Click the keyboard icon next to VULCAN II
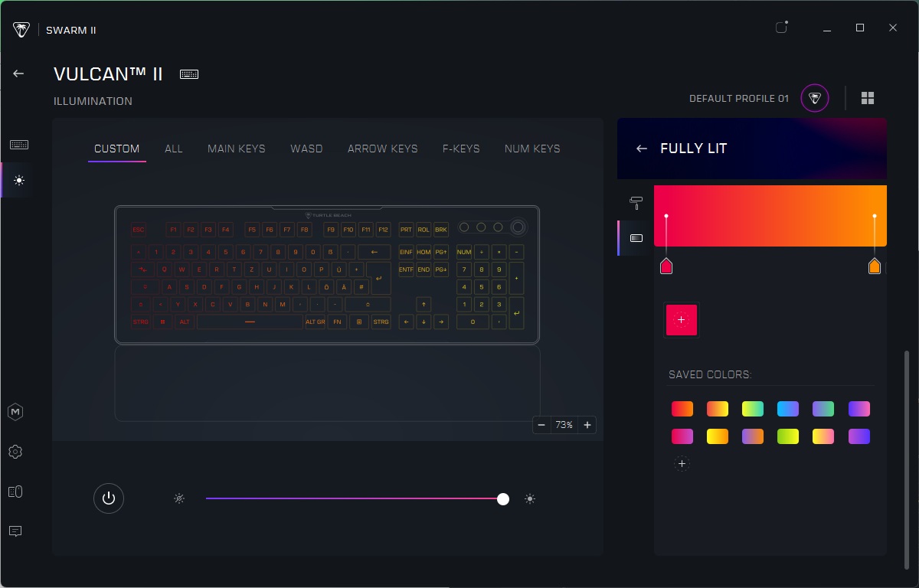Viewport: 919px width, 588px height. point(189,74)
